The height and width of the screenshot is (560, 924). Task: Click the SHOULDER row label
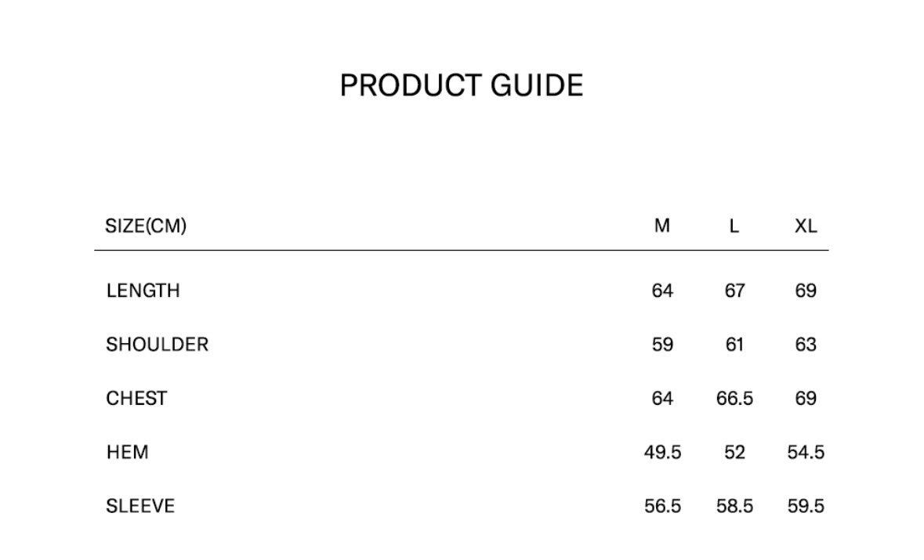click(157, 345)
